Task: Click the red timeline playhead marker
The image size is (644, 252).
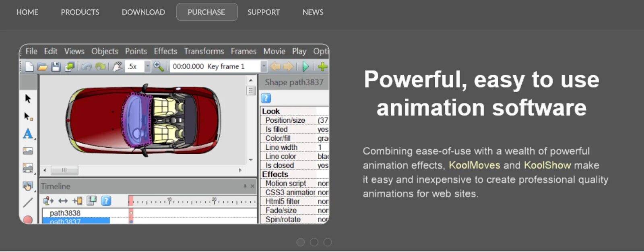Action: (x=131, y=200)
